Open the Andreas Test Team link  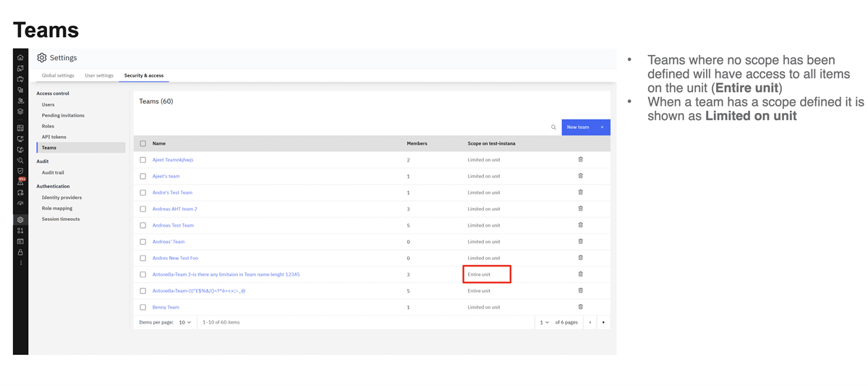pyautogui.click(x=173, y=225)
